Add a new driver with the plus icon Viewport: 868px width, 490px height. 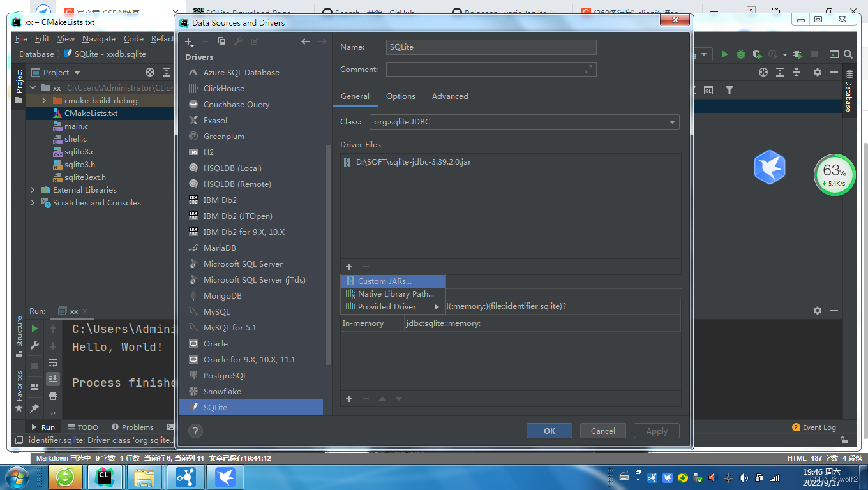[x=188, y=41]
